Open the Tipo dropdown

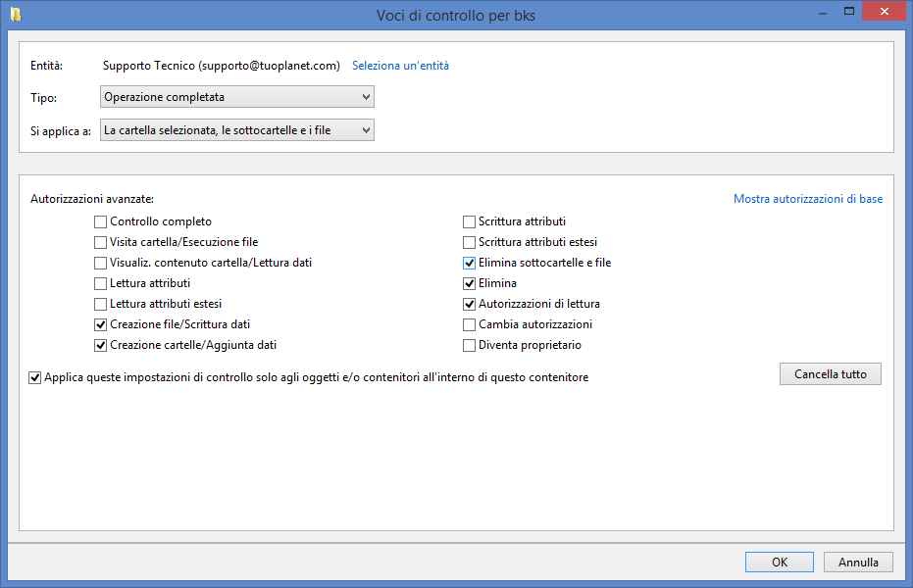tap(237, 97)
